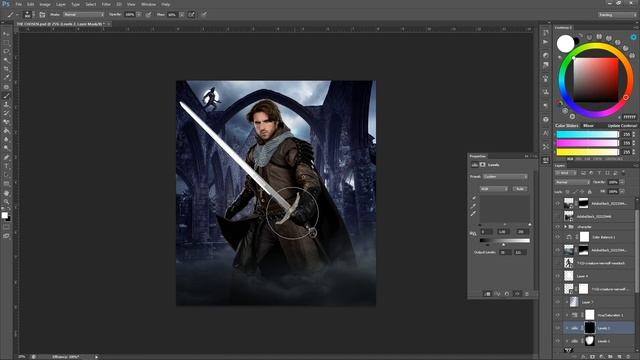Click the add layer mask icon
The image size is (640, 360).
[x=593, y=357]
